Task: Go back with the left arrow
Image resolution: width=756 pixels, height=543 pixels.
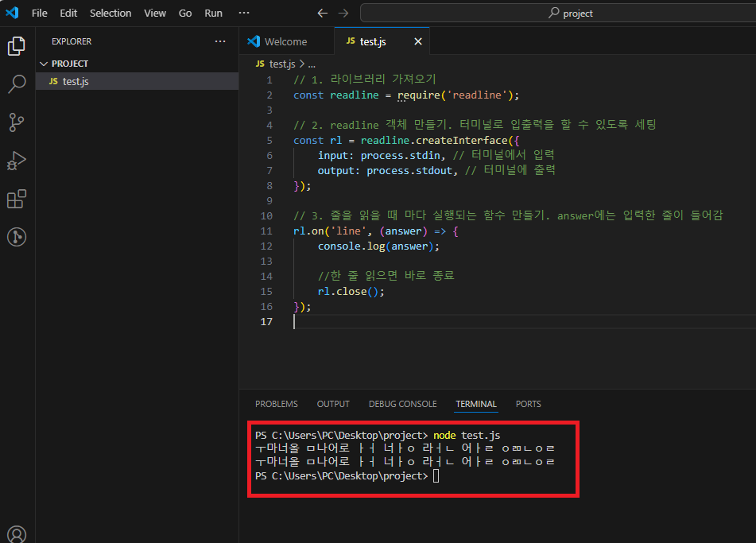Action: [323, 13]
